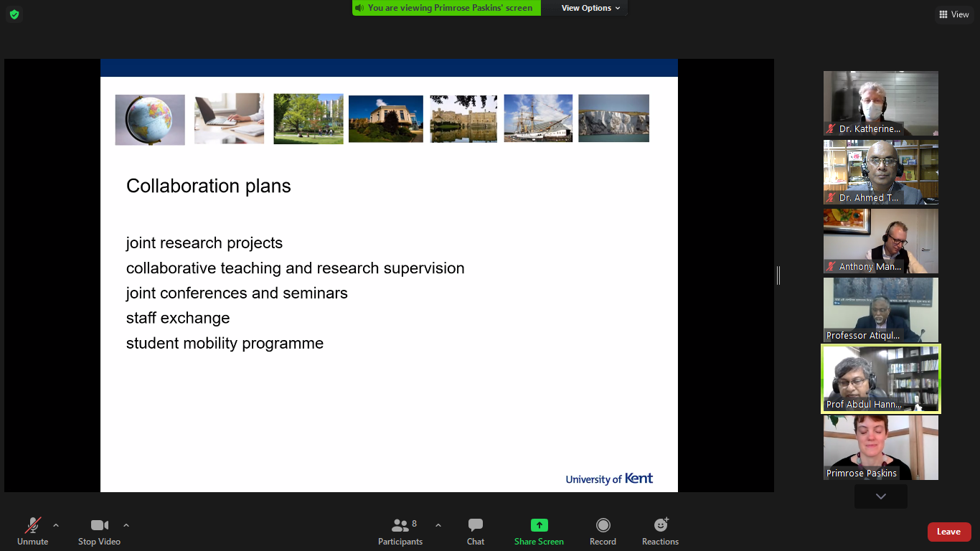Select Prof Abdul Hann's video thumbnail
Viewport: 980px width, 551px height.
tap(881, 379)
